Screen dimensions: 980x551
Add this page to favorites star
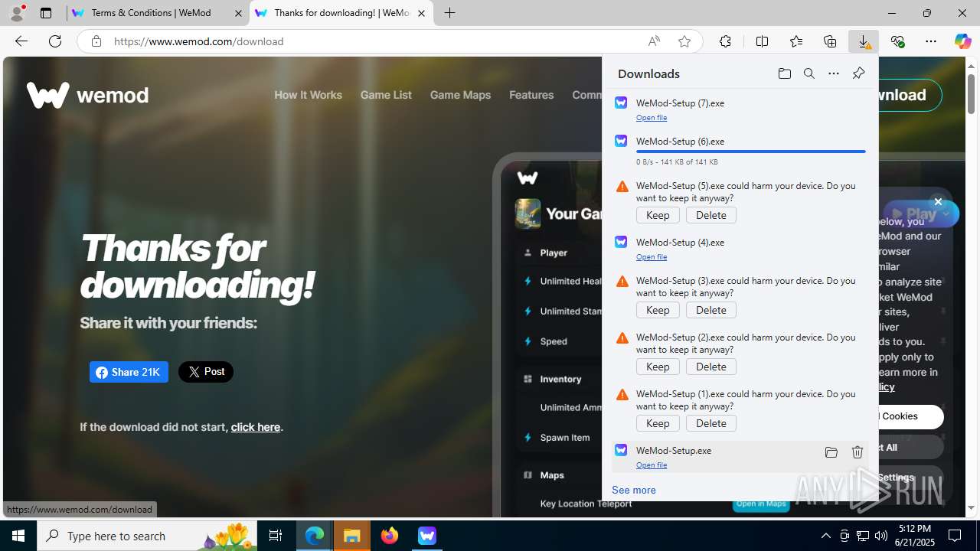684,41
